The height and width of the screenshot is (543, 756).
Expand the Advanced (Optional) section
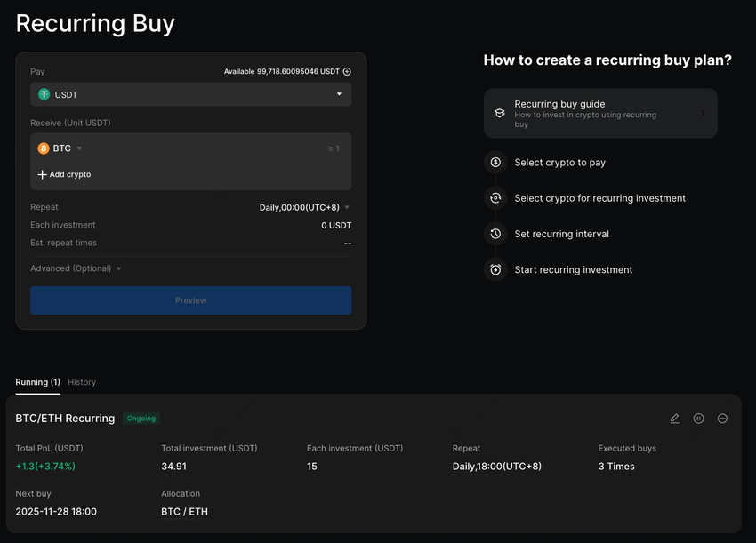point(76,268)
